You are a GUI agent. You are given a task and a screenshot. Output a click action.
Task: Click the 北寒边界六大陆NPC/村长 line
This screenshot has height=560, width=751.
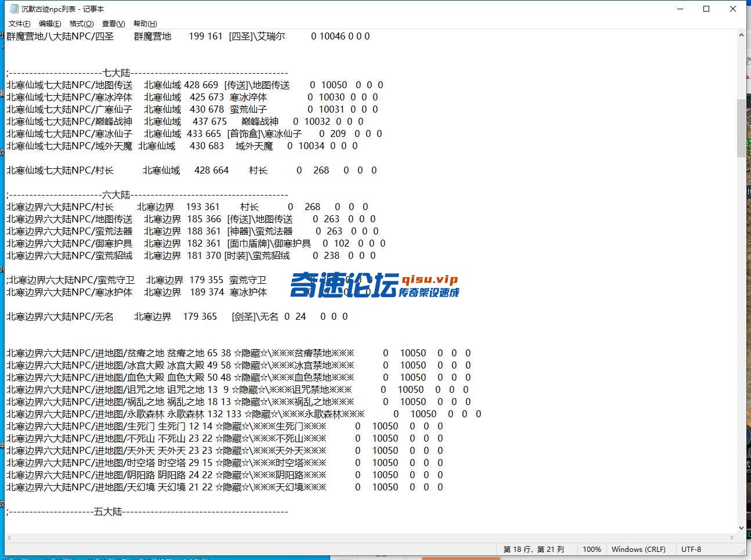click(187, 207)
